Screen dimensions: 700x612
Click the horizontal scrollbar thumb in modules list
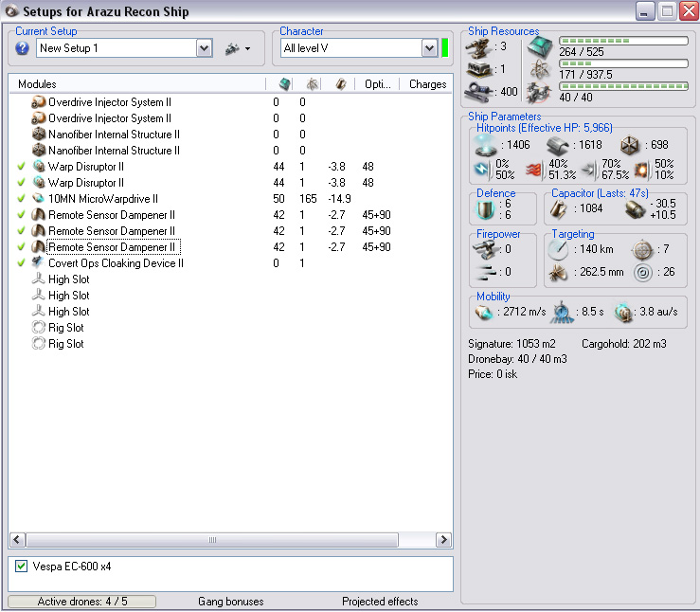point(212,539)
